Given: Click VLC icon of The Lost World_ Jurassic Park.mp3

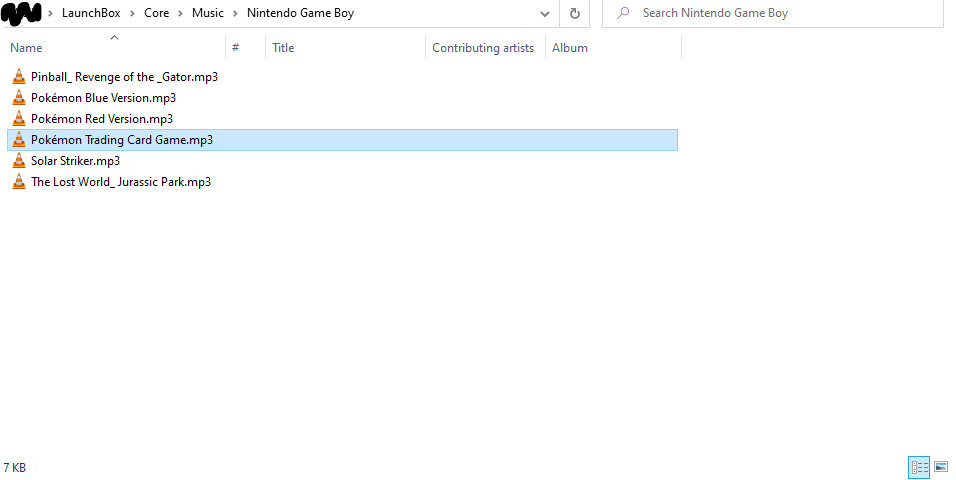Looking at the screenshot, I should click(x=19, y=182).
